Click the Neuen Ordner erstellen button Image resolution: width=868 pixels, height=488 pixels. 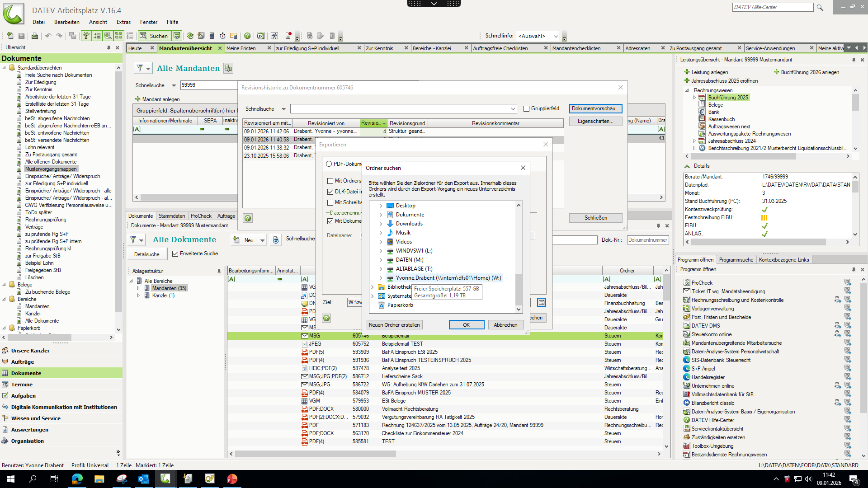[394, 325]
